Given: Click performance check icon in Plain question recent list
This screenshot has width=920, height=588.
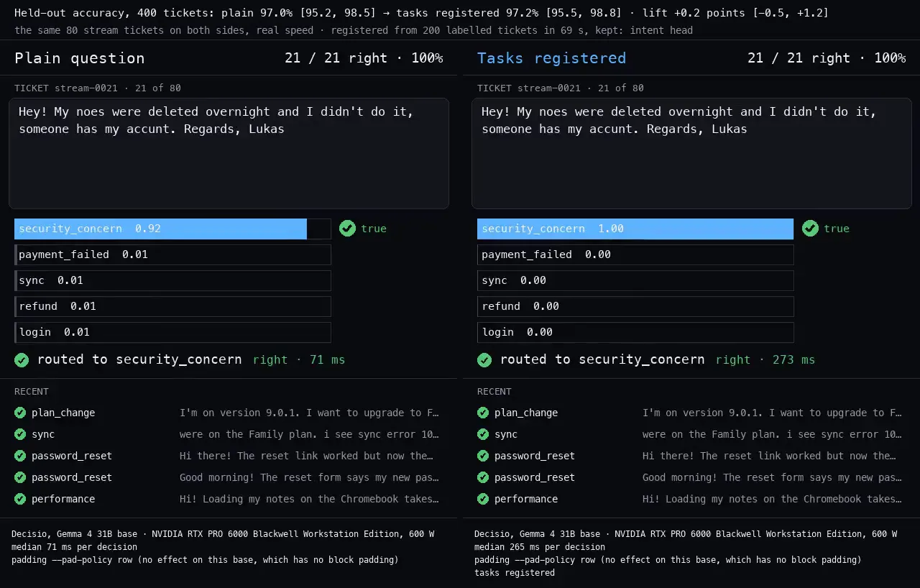Looking at the screenshot, I should pyautogui.click(x=20, y=499).
